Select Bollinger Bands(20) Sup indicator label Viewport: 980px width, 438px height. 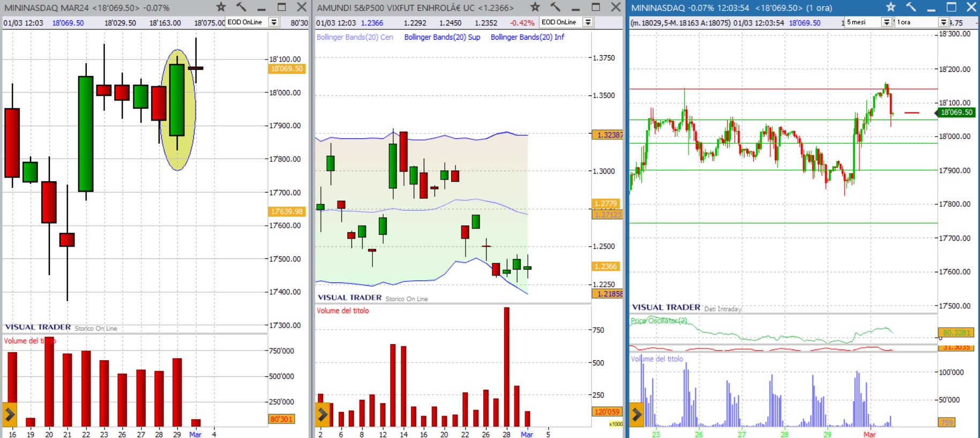(x=442, y=37)
